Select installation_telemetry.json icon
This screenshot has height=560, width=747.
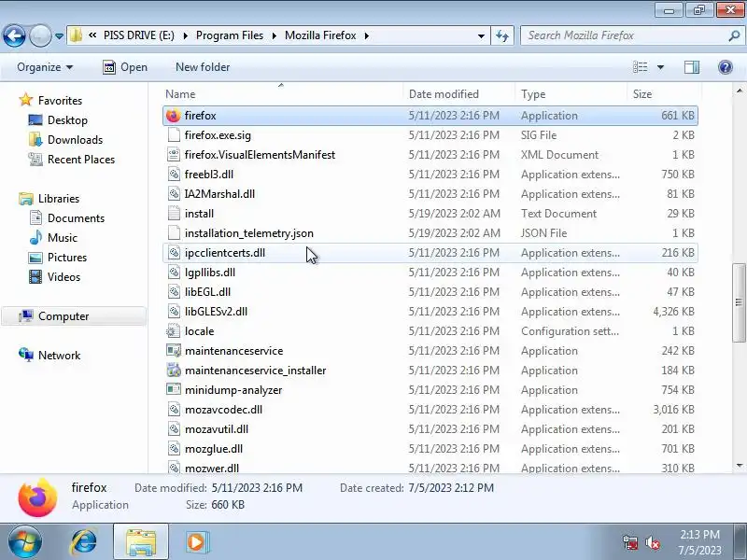174,232
